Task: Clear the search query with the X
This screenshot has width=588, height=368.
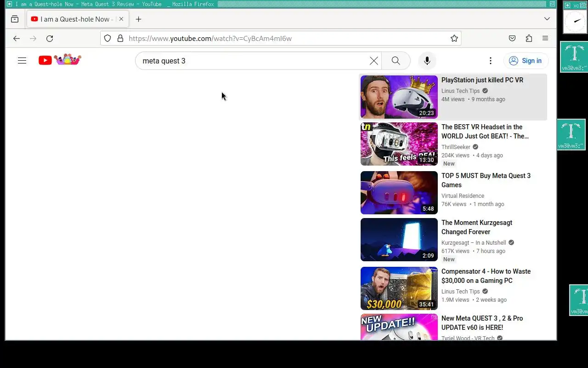Action: [374, 61]
